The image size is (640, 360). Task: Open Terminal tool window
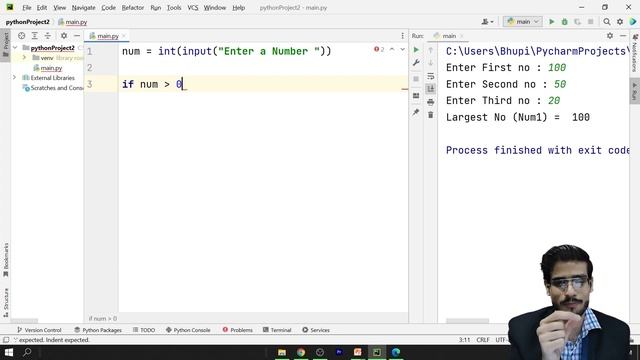tap(277, 330)
